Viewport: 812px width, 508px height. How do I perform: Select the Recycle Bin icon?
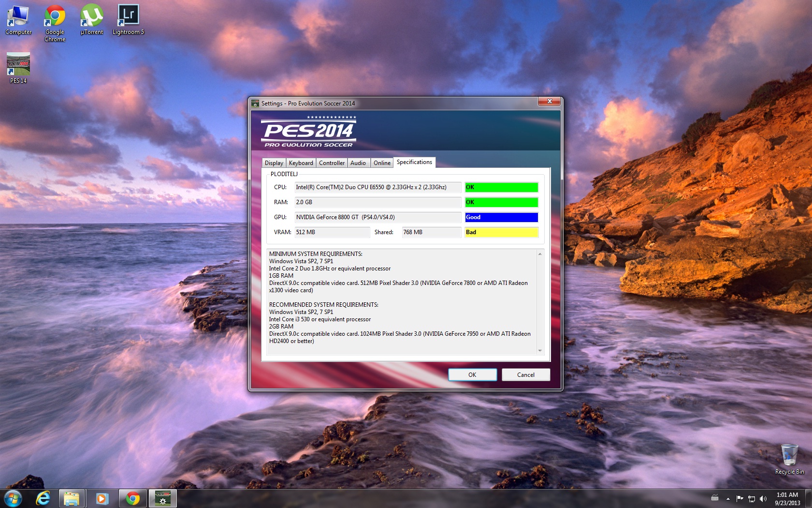tap(789, 459)
